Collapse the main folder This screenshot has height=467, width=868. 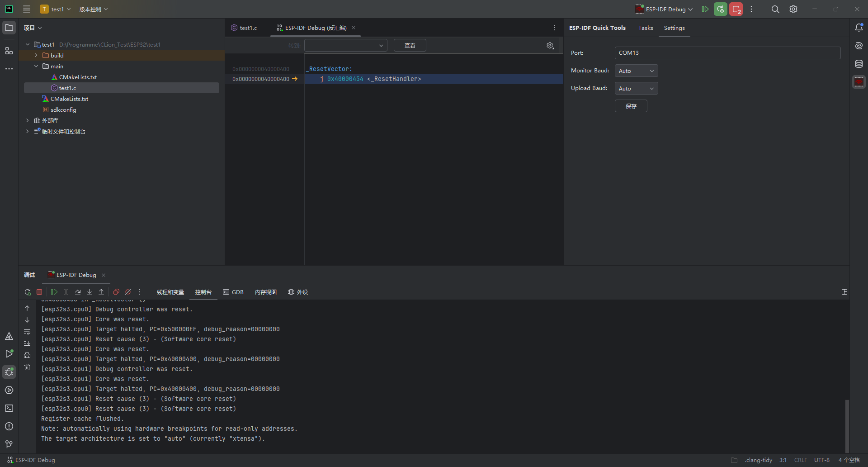(36, 66)
